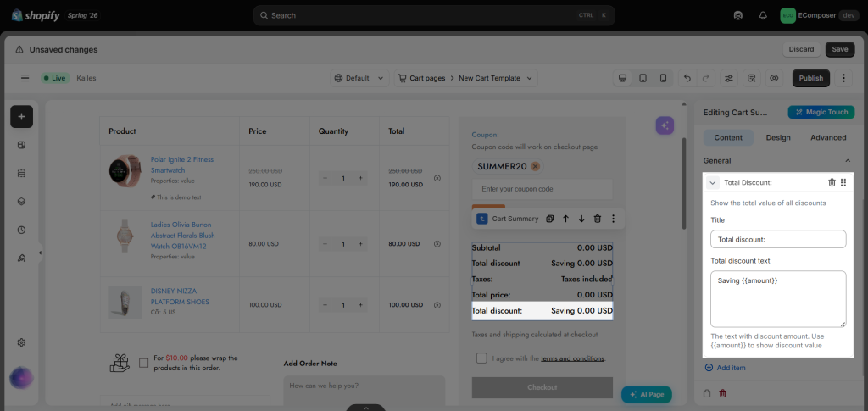Collapse the General section

click(848, 160)
